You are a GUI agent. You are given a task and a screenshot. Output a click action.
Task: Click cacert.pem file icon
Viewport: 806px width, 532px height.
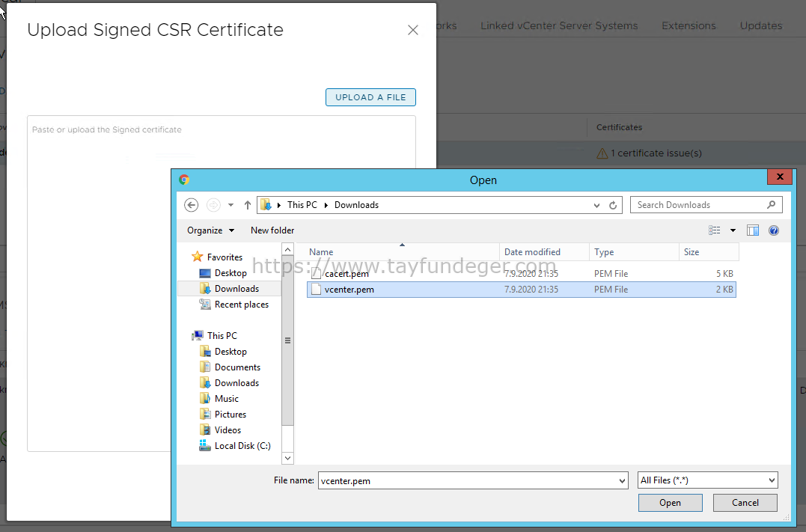point(316,273)
